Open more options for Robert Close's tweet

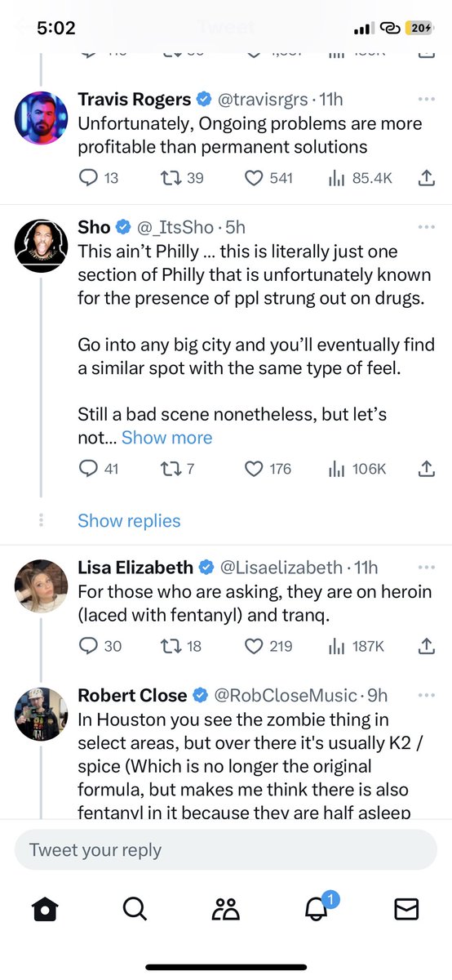click(x=426, y=696)
